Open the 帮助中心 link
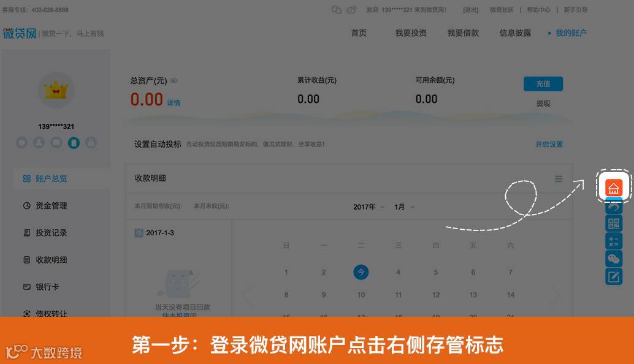Screen dimensions: 634x364 (538, 10)
